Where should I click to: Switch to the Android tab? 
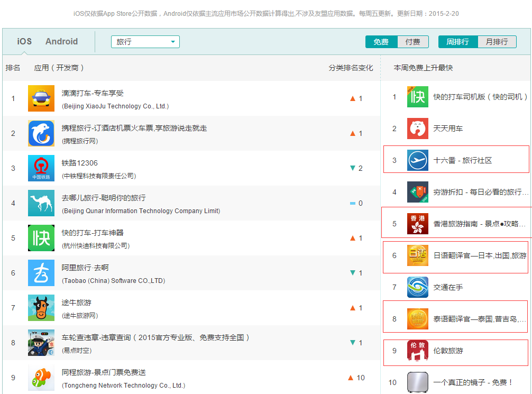[62, 41]
